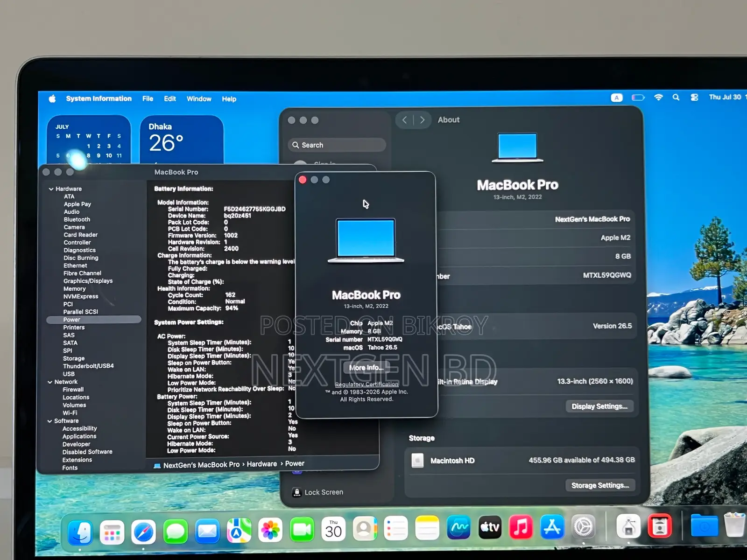747x560 pixels.
Task: Go forward in the System Settings window
Action: (422, 120)
